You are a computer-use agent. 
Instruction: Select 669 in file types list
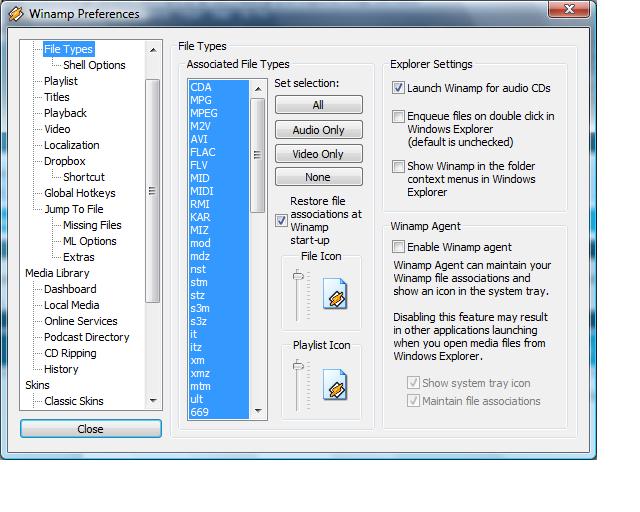(x=219, y=412)
